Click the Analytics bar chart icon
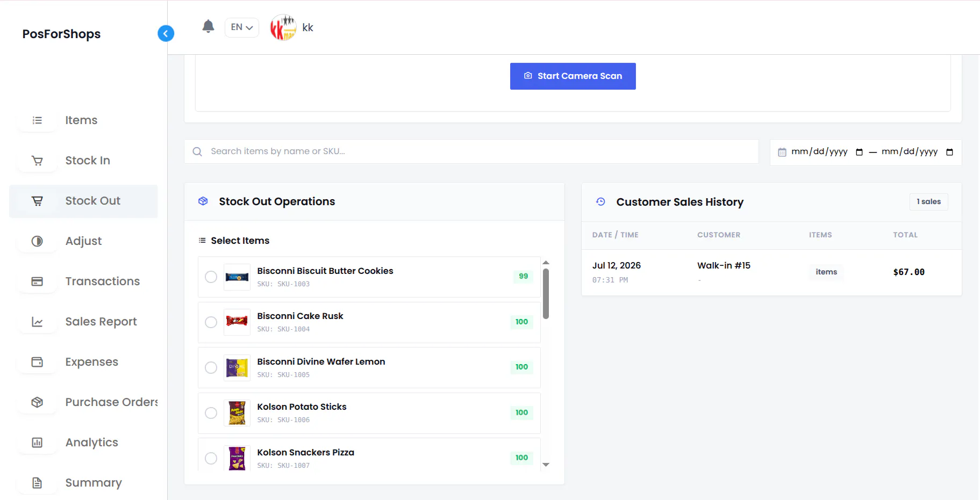This screenshot has width=980, height=500. (x=37, y=443)
